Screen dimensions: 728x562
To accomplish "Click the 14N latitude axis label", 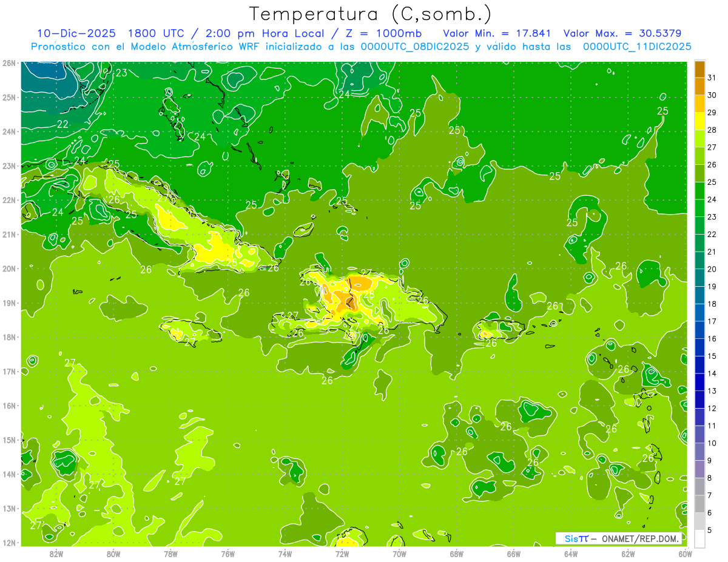I will click(8, 473).
